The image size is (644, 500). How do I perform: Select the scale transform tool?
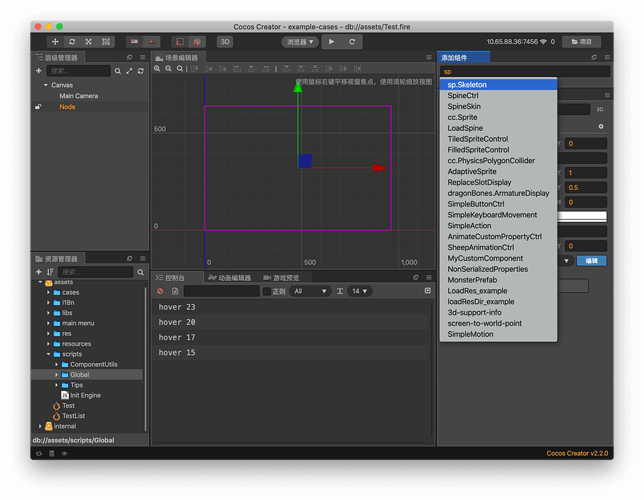click(x=88, y=42)
